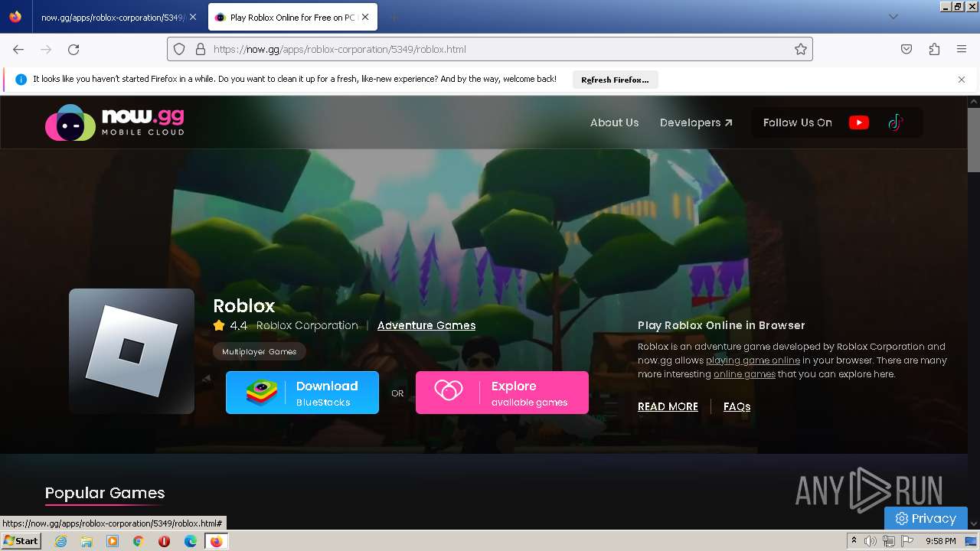980x551 pixels.
Task: Launch Chrome from the taskbar
Action: point(138,541)
